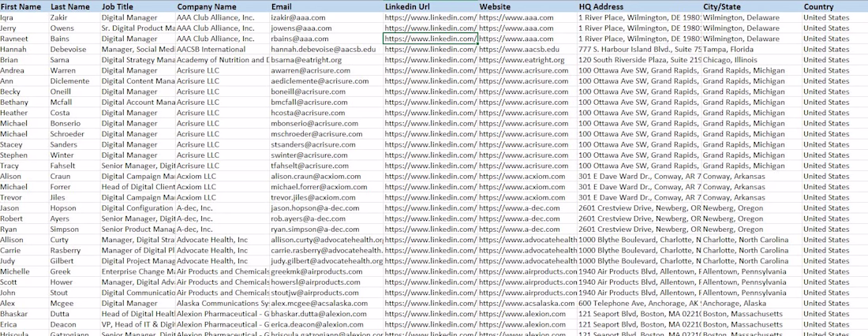The image size is (868, 336).
Task: Select Sr. Digital Product job title cell
Action: click(x=138, y=28)
